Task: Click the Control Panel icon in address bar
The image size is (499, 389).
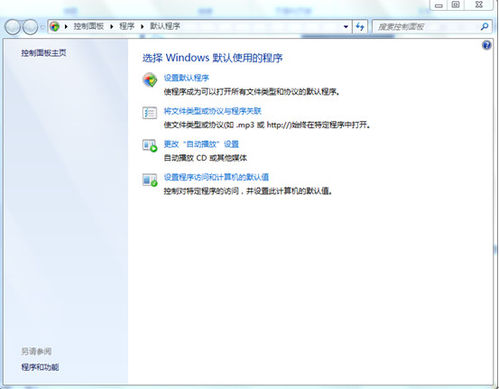Action: [55, 26]
